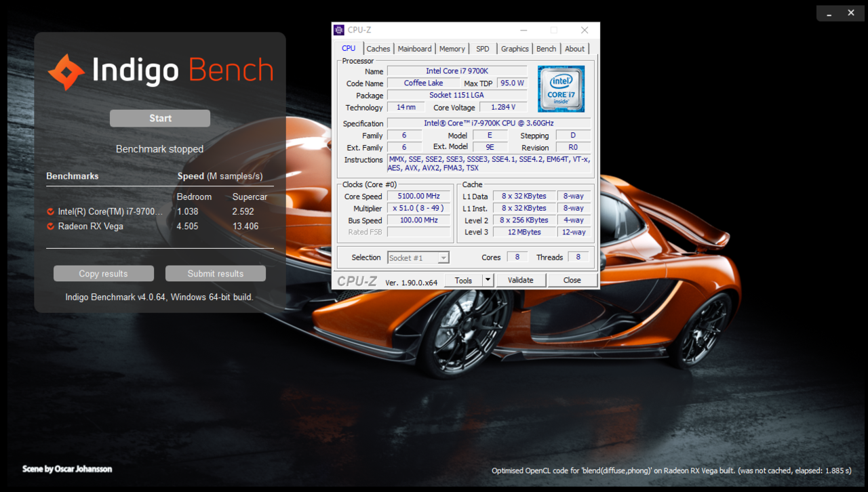Switch to the CPU tab
This screenshot has height=492, width=868.
pos(349,48)
